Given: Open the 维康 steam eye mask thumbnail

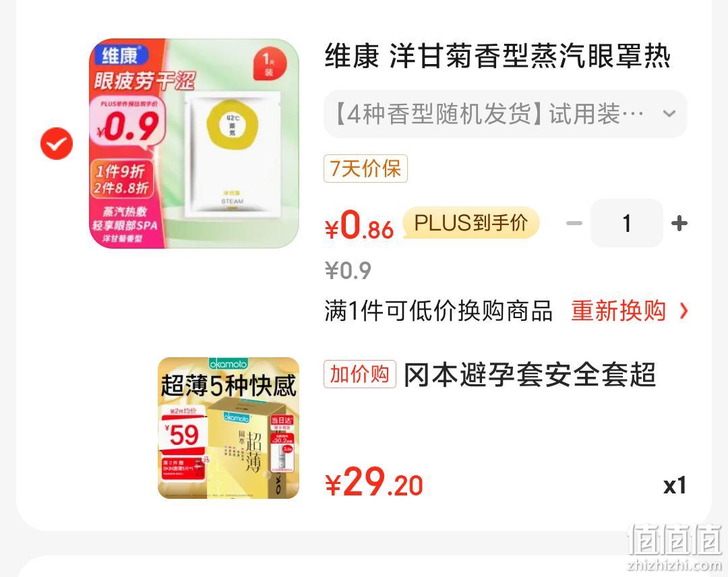Looking at the screenshot, I should tap(194, 144).
